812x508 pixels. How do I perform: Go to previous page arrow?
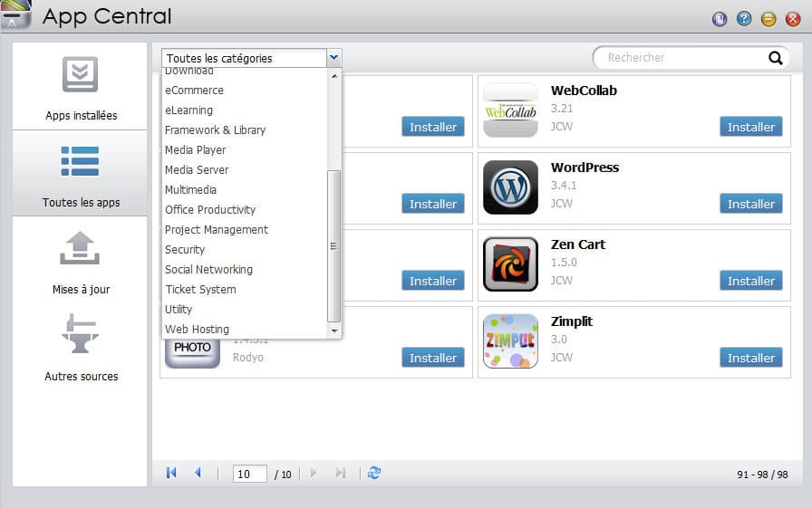198,473
